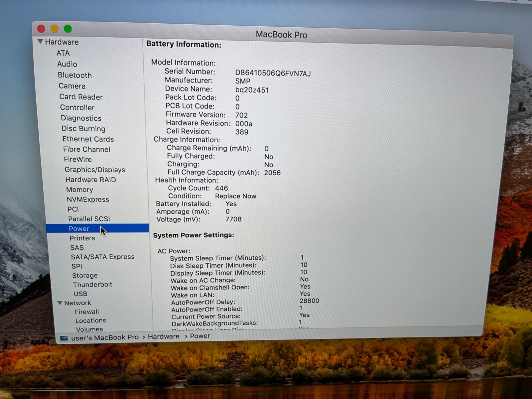
Task: Collapse the Network section triangle
Action: click(60, 303)
